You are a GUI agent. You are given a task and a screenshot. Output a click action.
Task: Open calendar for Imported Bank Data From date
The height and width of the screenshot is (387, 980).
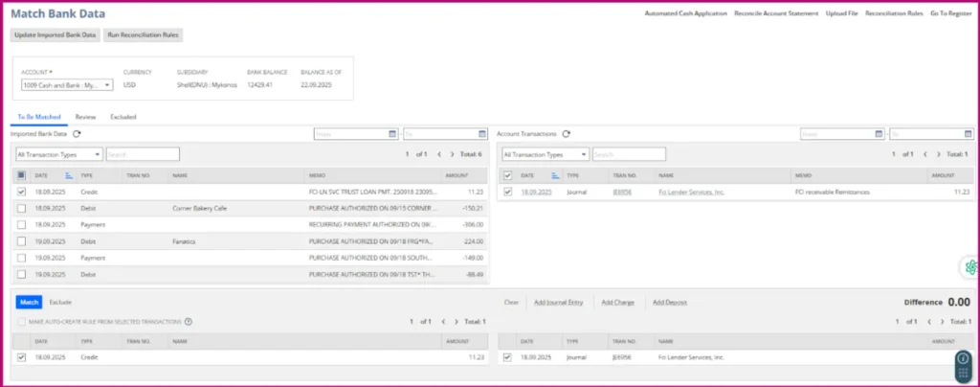(x=392, y=134)
